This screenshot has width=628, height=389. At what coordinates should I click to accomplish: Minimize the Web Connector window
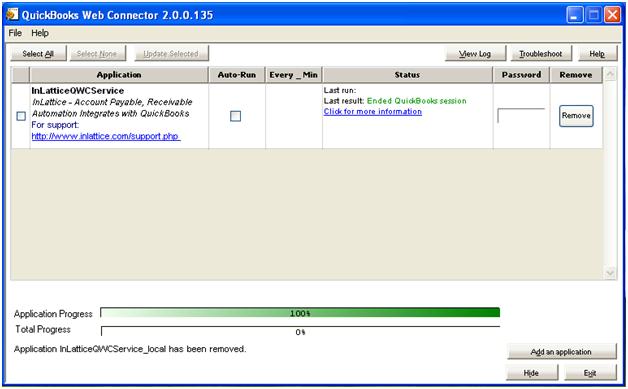coord(575,15)
